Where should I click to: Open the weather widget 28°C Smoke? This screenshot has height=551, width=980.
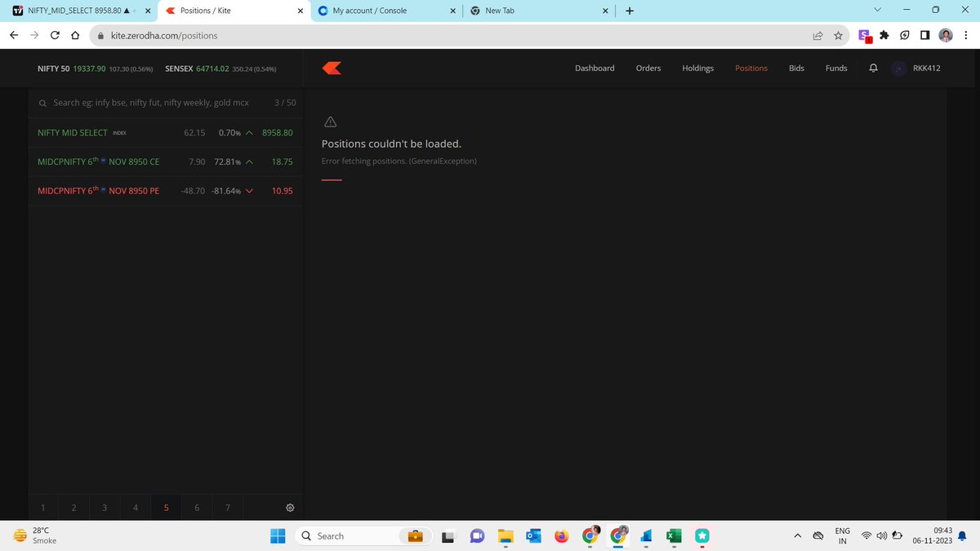click(x=37, y=535)
